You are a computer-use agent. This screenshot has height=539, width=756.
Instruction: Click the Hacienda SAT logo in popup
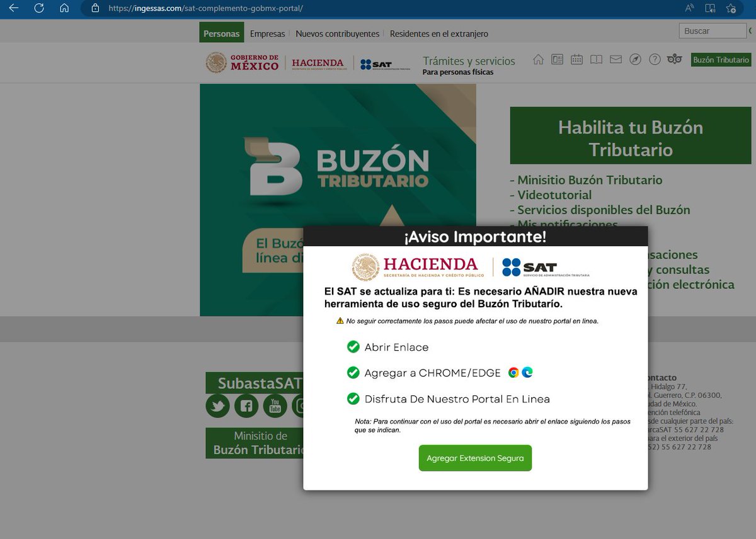(471, 268)
